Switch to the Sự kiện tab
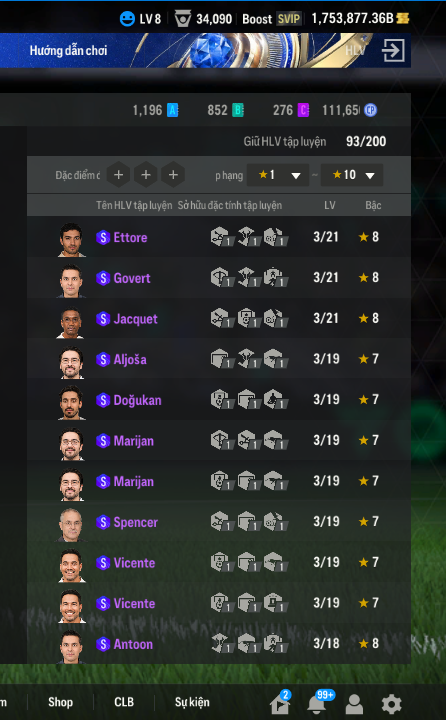Screen dimensions: 446x720 coord(192,702)
